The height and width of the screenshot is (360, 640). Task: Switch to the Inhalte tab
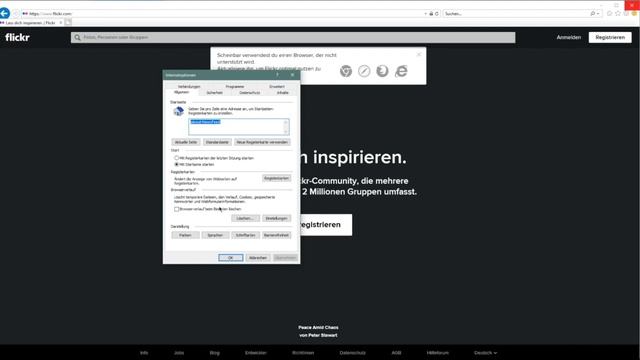coord(282,93)
